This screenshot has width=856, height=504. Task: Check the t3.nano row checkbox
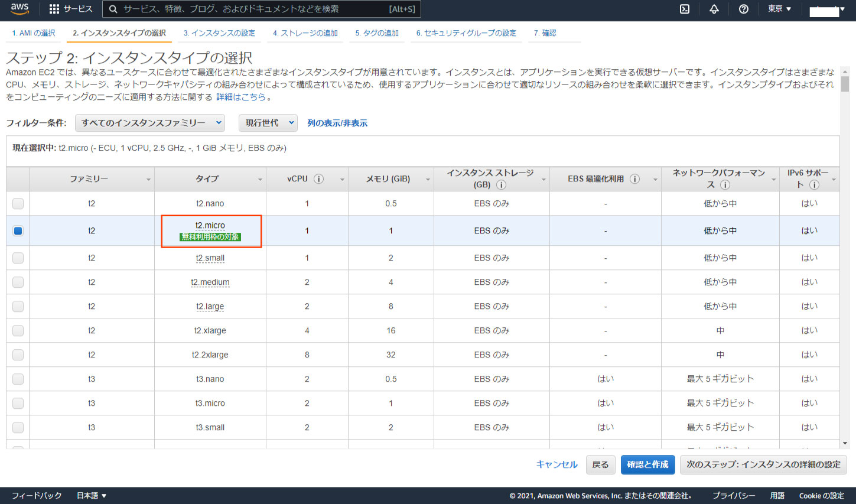(18, 379)
